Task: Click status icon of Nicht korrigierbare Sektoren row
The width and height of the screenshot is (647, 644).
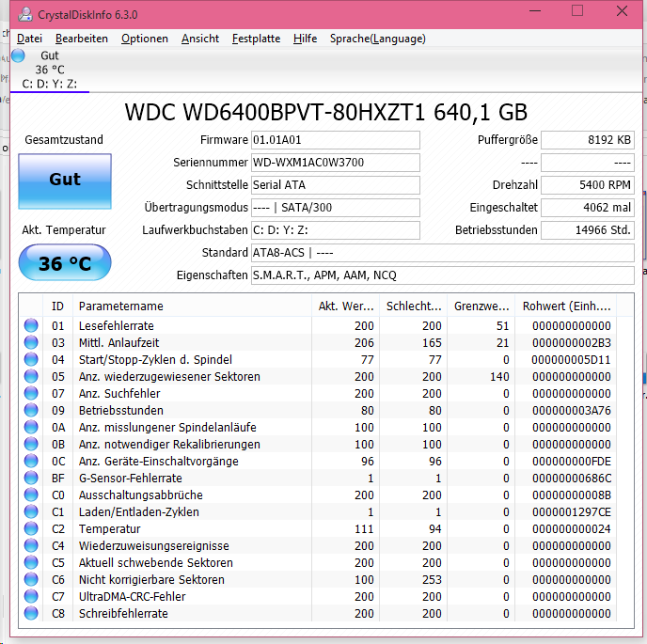Action: (x=31, y=579)
